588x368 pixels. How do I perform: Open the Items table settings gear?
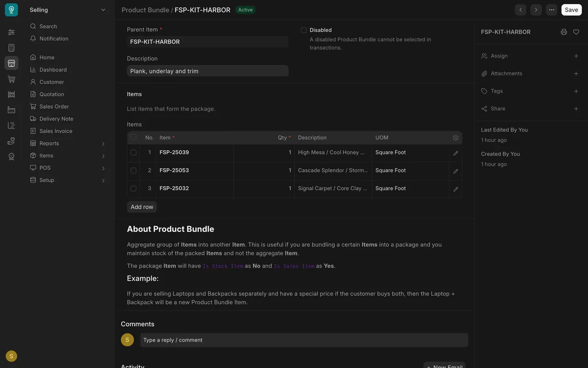456,138
